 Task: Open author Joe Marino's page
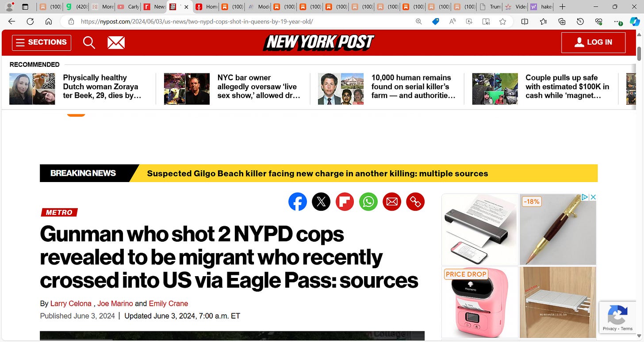pos(115,304)
